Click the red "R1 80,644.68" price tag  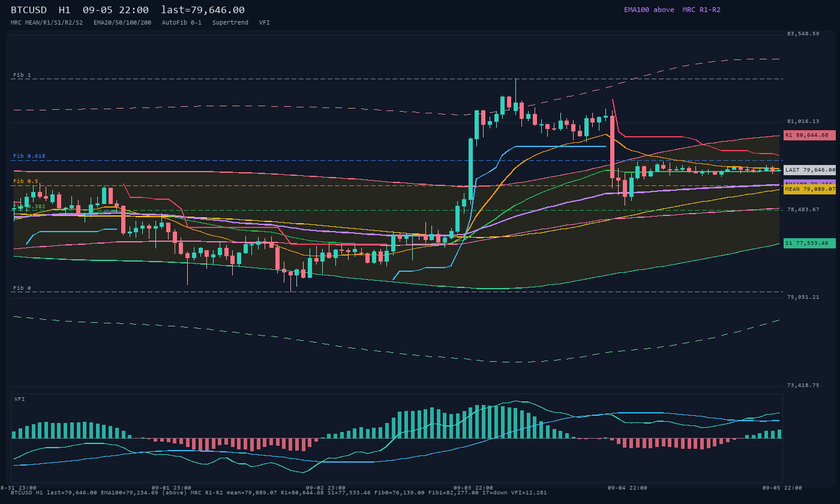pyautogui.click(x=809, y=135)
